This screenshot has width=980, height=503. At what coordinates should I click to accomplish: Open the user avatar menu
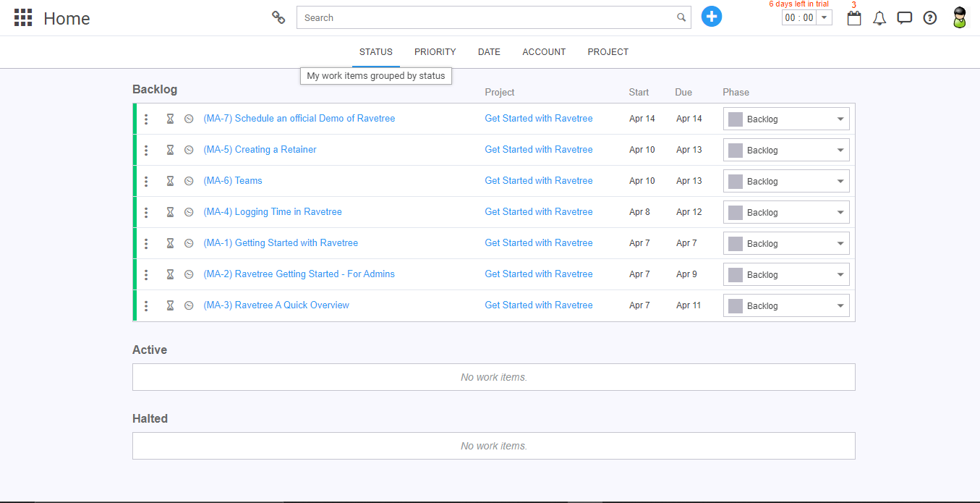(x=959, y=17)
